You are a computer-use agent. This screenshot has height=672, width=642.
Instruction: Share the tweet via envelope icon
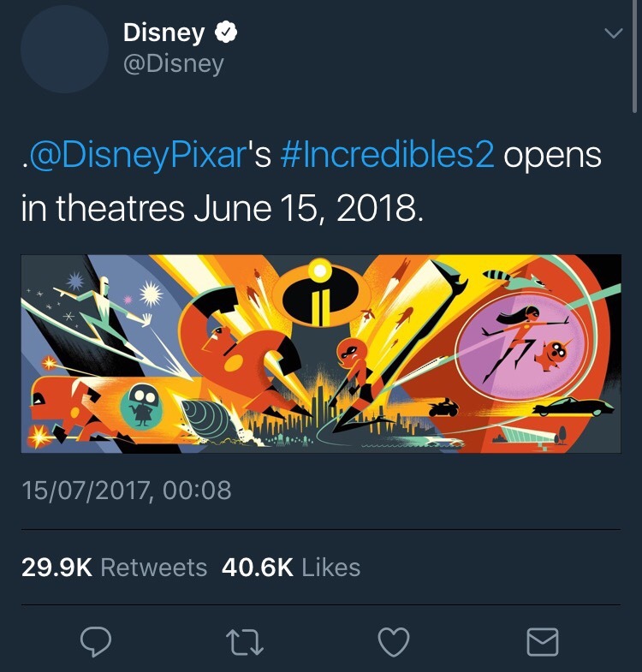pyautogui.click(x=543, y=641)
